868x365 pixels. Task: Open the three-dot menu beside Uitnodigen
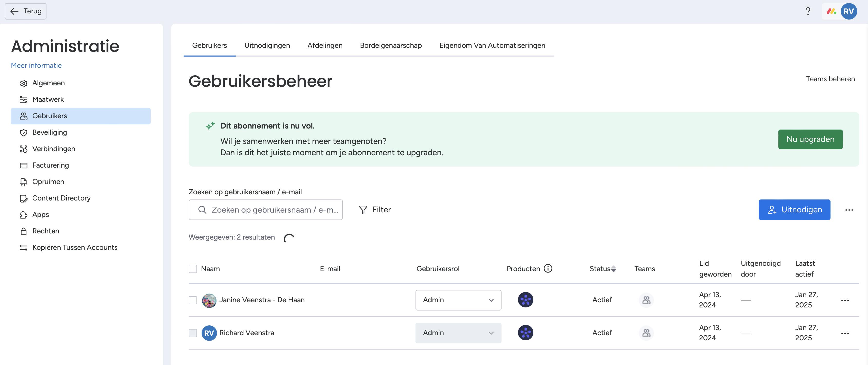849,210
